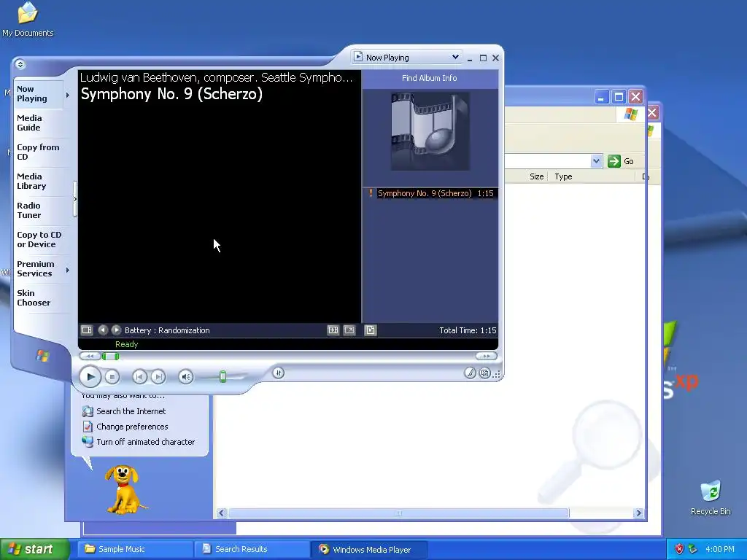The width and height of the screenshot is (747, 560).
Task: Open My Documents desktop icon
Action: coord(28,20)
